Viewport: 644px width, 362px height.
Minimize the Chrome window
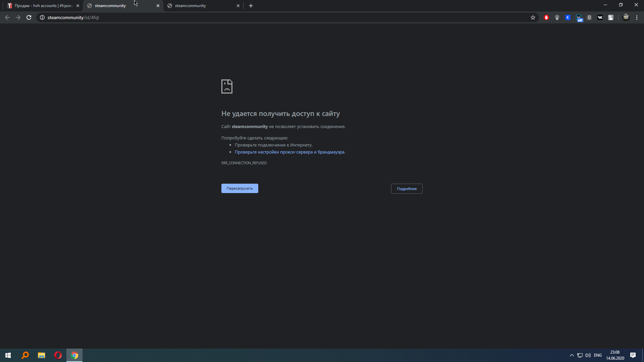(x=605, y=5)
